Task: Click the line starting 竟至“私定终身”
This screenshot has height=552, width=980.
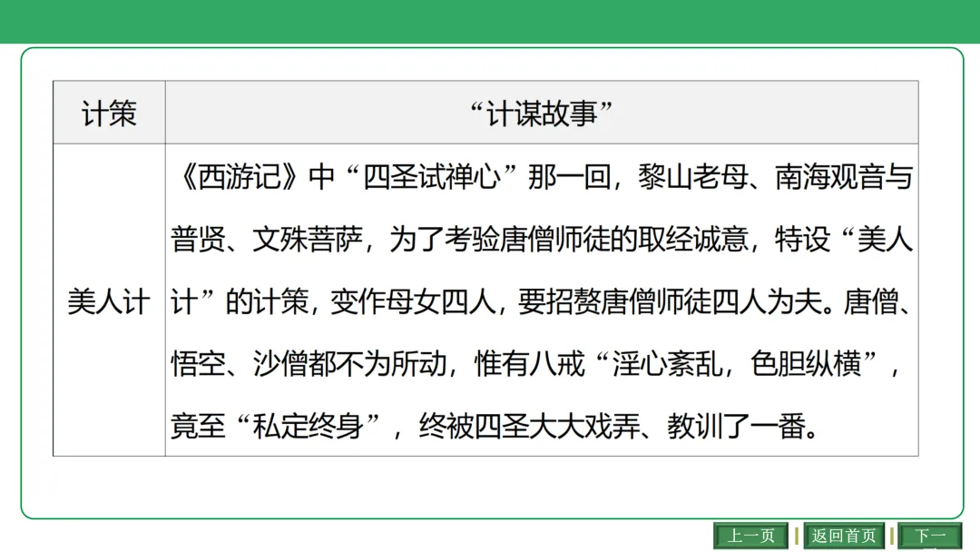Action: tap(495, 427)
